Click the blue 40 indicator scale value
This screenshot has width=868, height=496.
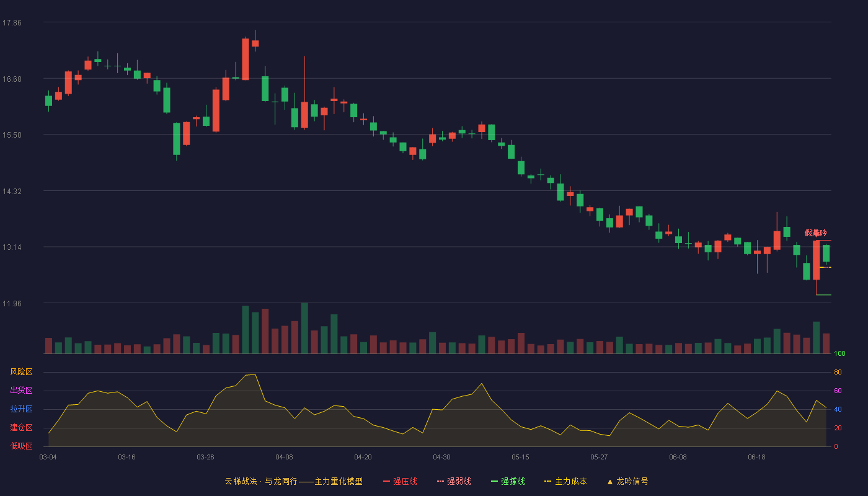tap(838, 409)
